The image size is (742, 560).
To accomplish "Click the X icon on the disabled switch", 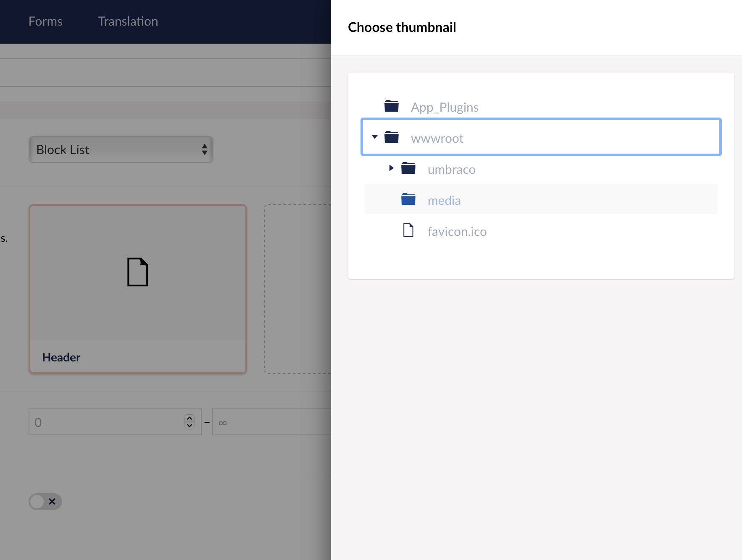I will [x=52, y=501].
